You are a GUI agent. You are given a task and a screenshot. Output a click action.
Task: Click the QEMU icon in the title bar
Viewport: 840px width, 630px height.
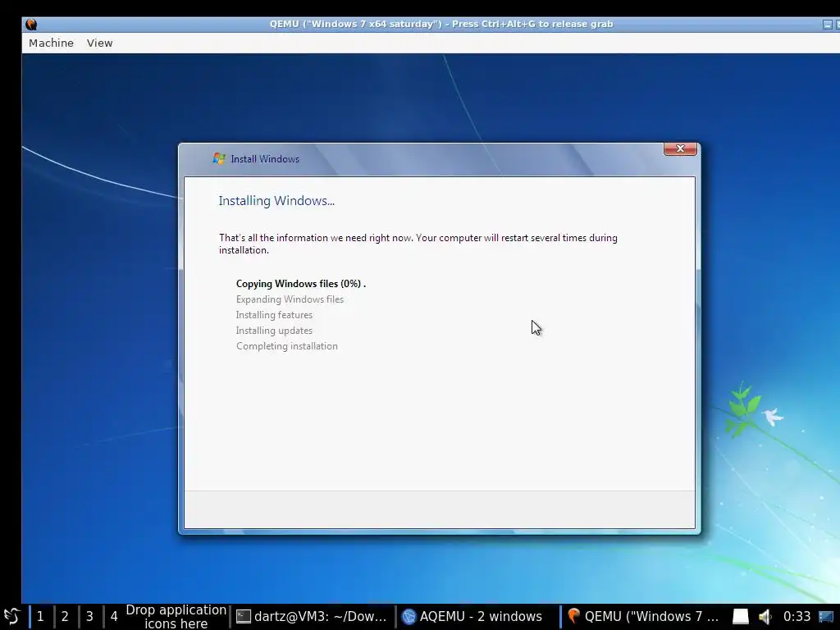click(31, 24)
